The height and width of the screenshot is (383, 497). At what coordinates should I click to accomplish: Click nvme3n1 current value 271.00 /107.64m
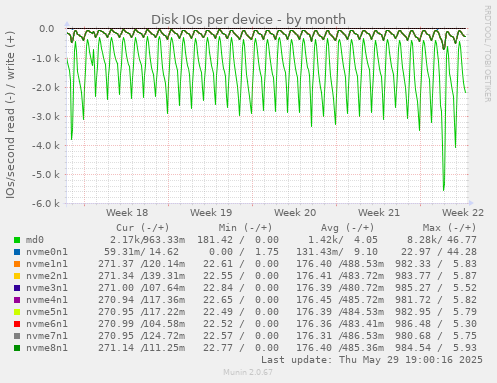141,288
